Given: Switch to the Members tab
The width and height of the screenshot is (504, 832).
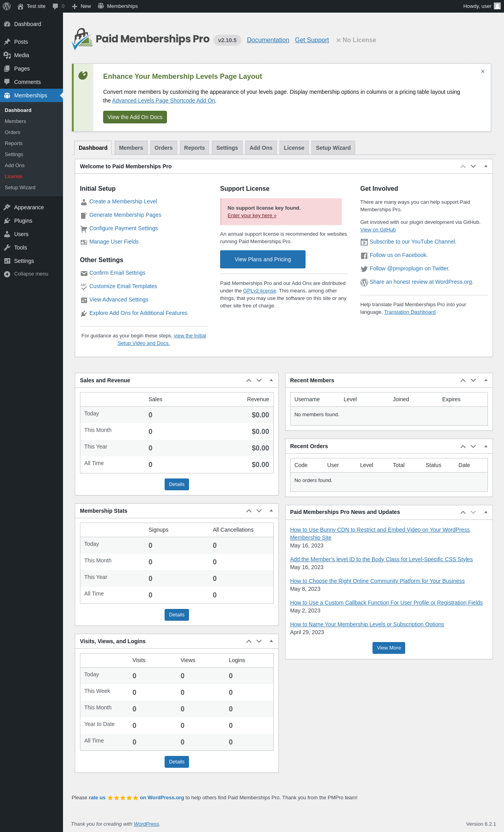Looking at the screenshot, I should pos(131,148).
